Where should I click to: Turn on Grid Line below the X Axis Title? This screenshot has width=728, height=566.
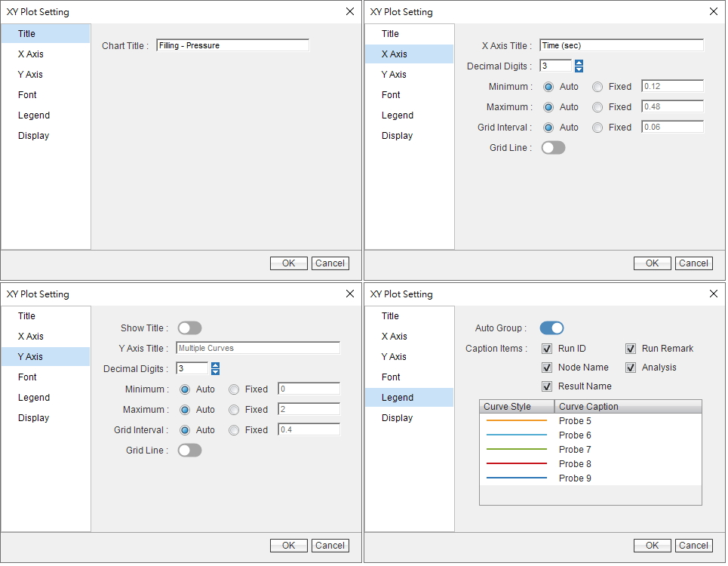pyautogui.click(x=553, y=148)
